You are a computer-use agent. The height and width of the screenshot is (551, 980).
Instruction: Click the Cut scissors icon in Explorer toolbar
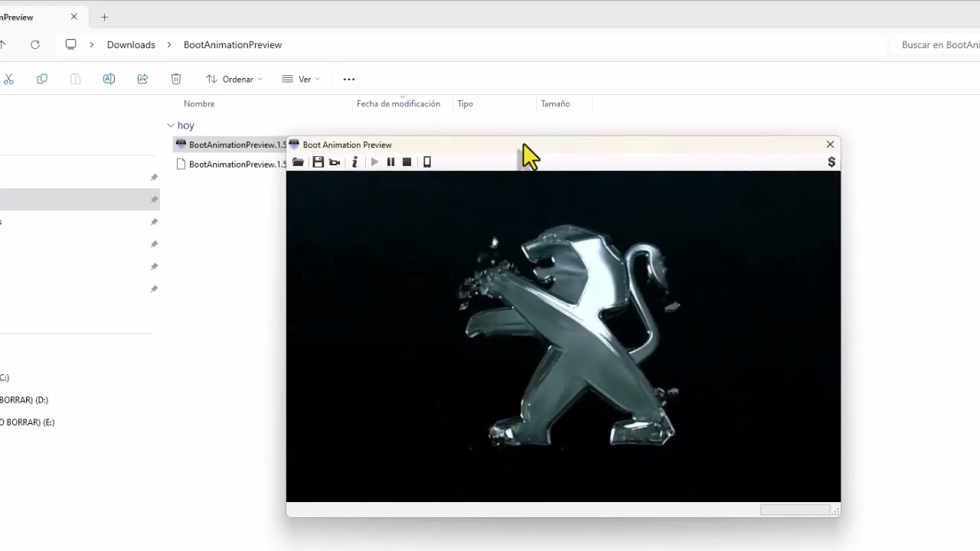point(8,79)
